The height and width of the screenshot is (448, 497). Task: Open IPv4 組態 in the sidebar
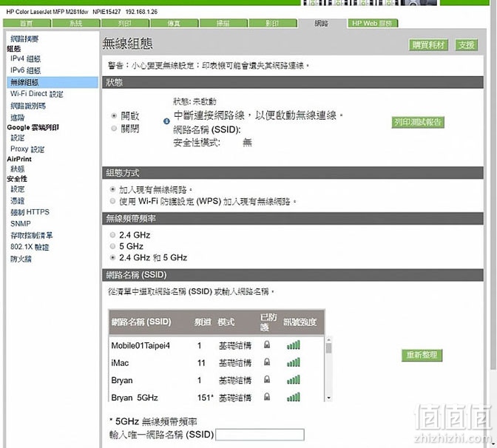(x=25, y=59)
